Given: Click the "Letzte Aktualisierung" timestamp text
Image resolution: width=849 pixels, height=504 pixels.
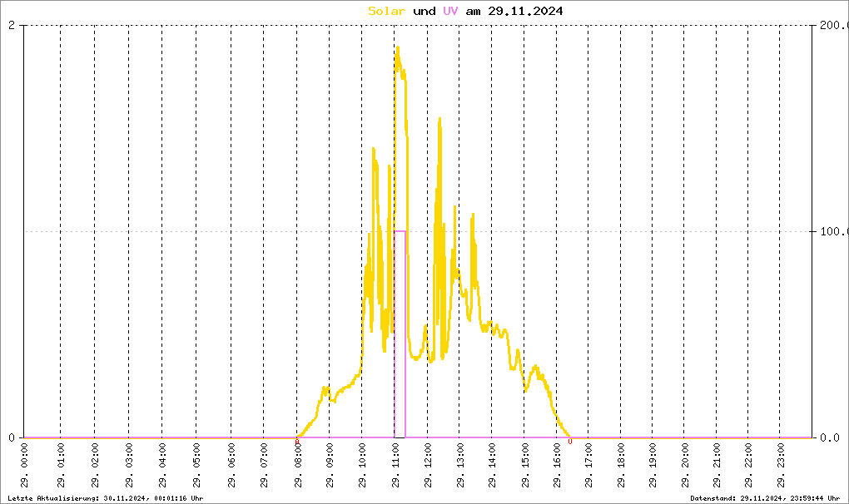Looking at the screenshot, I should pyautogui.click(x=106, y=498).
